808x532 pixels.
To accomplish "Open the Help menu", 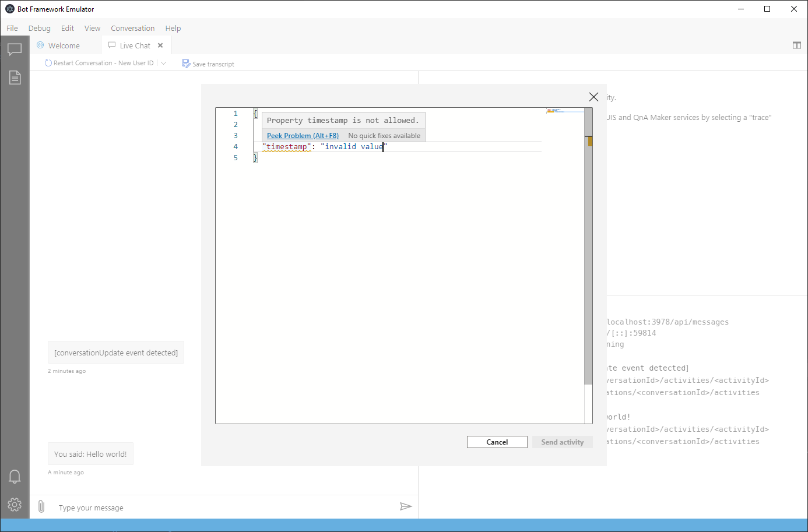I will [173, 28].
